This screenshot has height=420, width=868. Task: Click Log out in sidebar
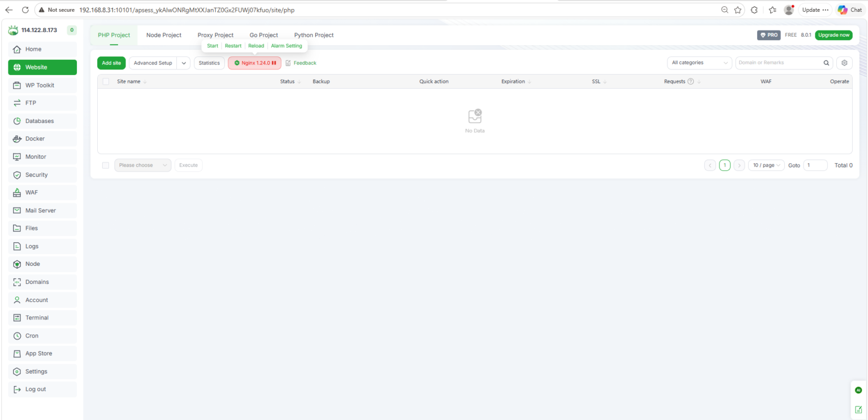[42, 389]
